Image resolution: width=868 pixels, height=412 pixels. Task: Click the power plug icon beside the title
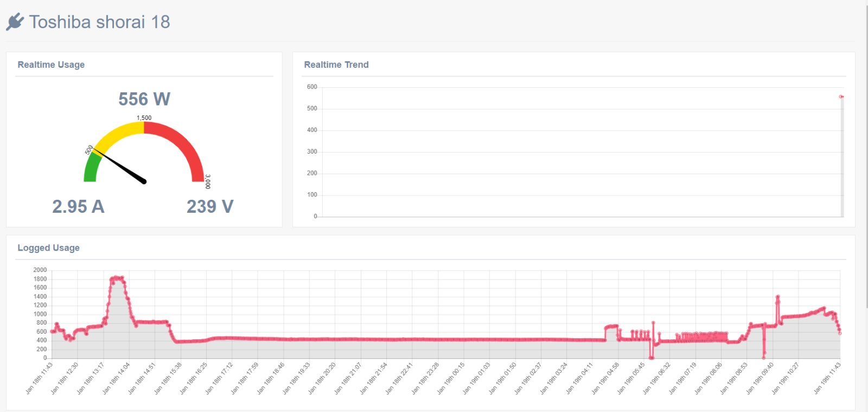[15, 22]
